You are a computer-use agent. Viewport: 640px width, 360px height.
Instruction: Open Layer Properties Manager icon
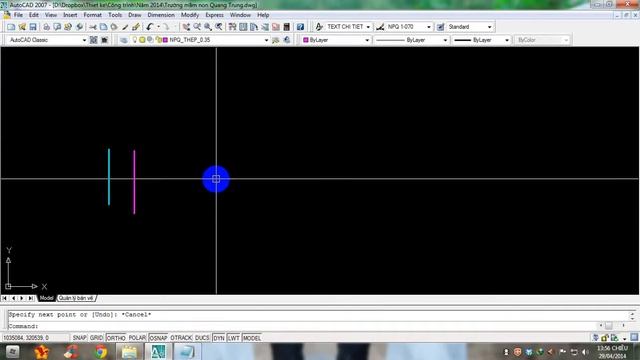(124, 40)
